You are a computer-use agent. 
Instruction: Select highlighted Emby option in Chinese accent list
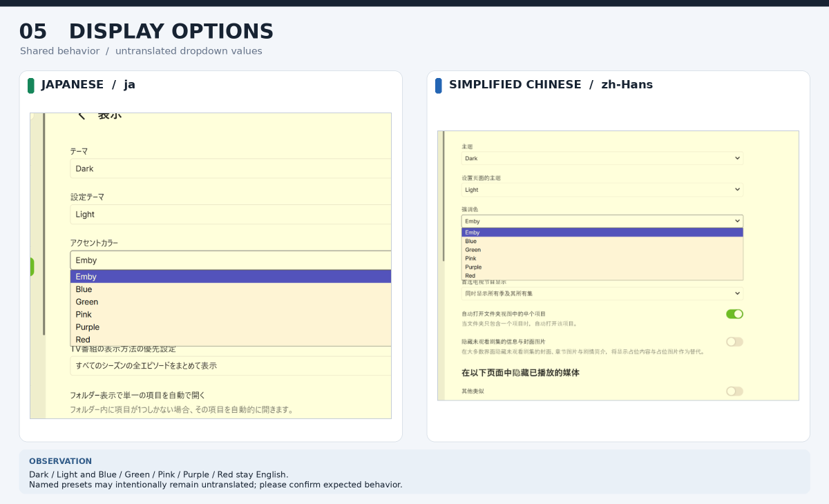click(602, 233)
